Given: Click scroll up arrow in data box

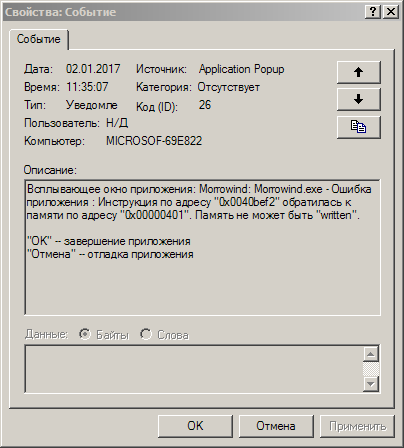Looking at the screenshot, I should pos(371,354).
